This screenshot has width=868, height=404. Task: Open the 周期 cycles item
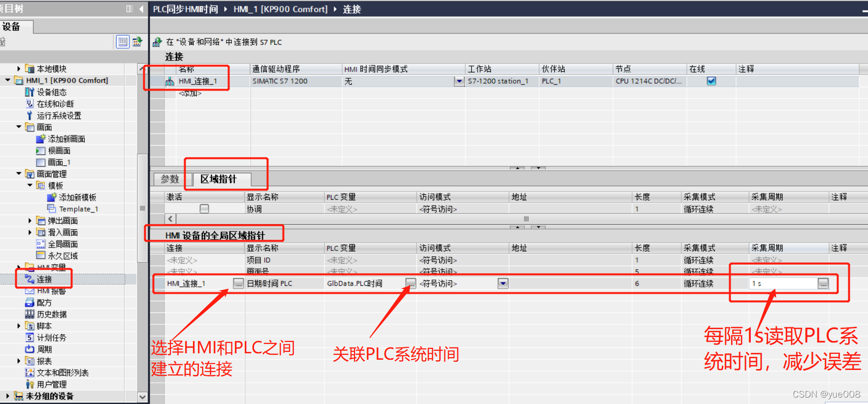tap(44, 349)
